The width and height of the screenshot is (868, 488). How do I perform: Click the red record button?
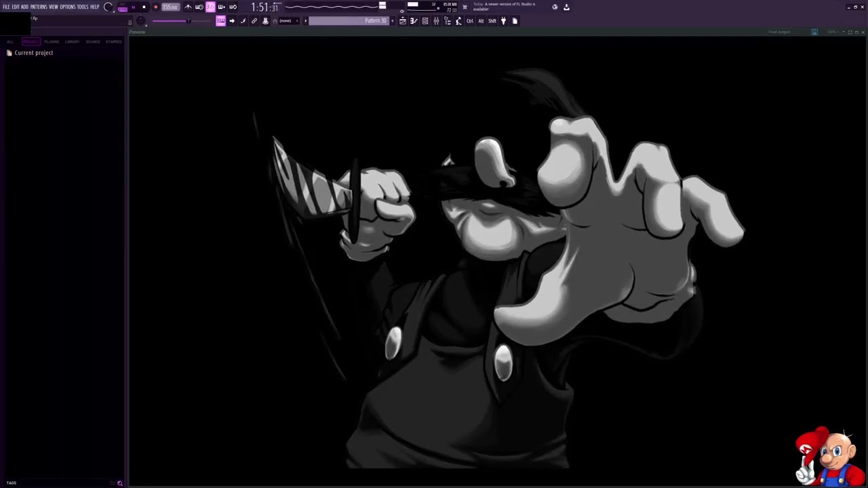tap(155, 7)
